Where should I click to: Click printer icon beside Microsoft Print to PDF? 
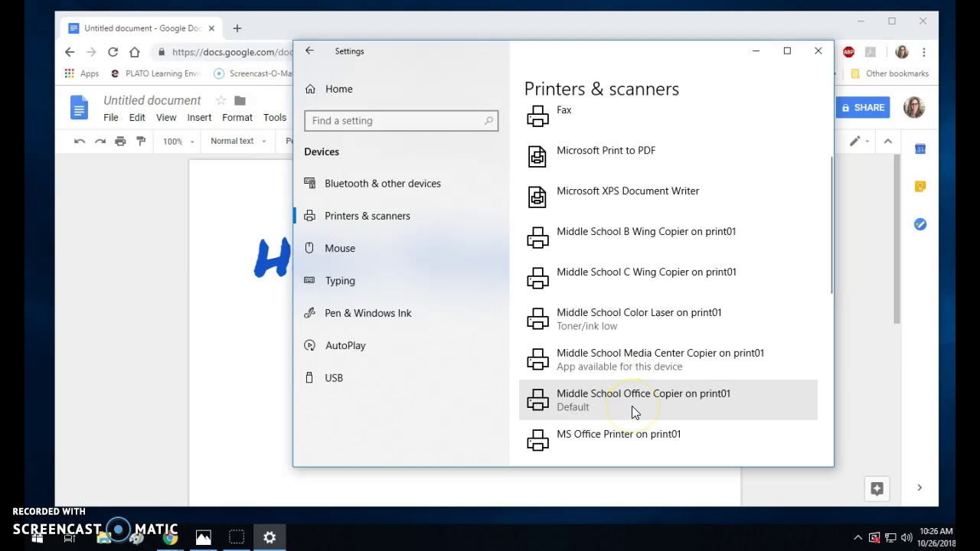click(x=537, y=156)
